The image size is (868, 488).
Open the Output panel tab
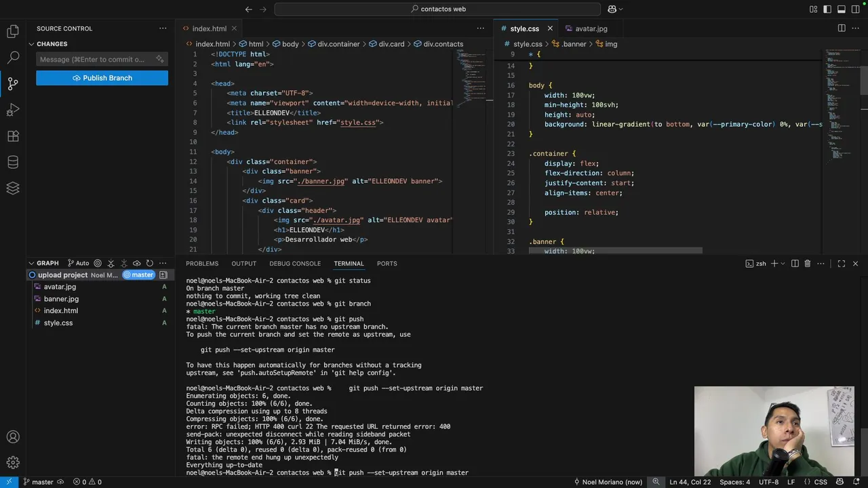pos(244,264)
